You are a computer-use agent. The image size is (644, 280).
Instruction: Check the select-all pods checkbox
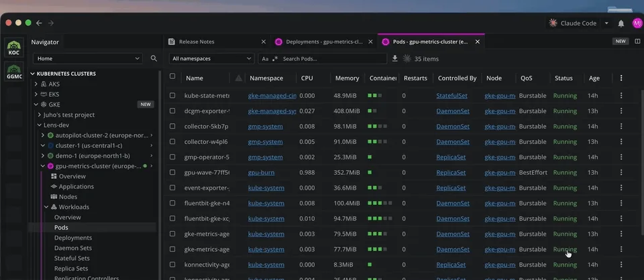coord(172,76)
